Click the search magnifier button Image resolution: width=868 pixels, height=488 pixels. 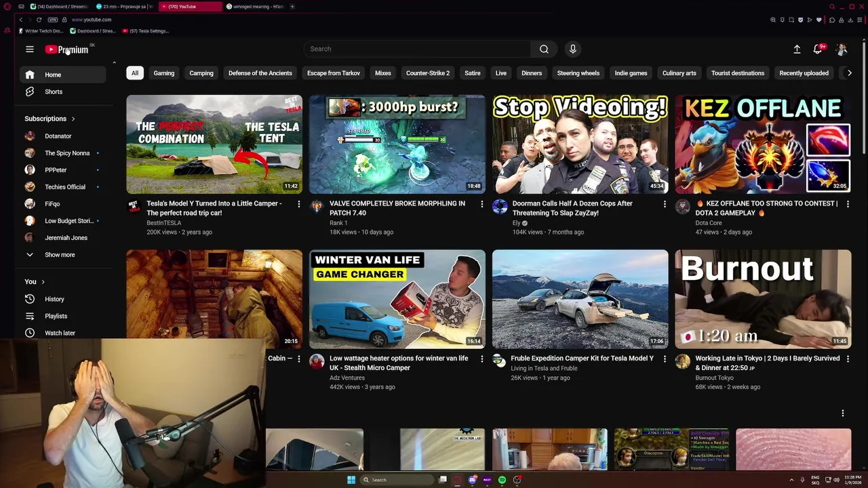pyautogui.click(x=544, y=49)
